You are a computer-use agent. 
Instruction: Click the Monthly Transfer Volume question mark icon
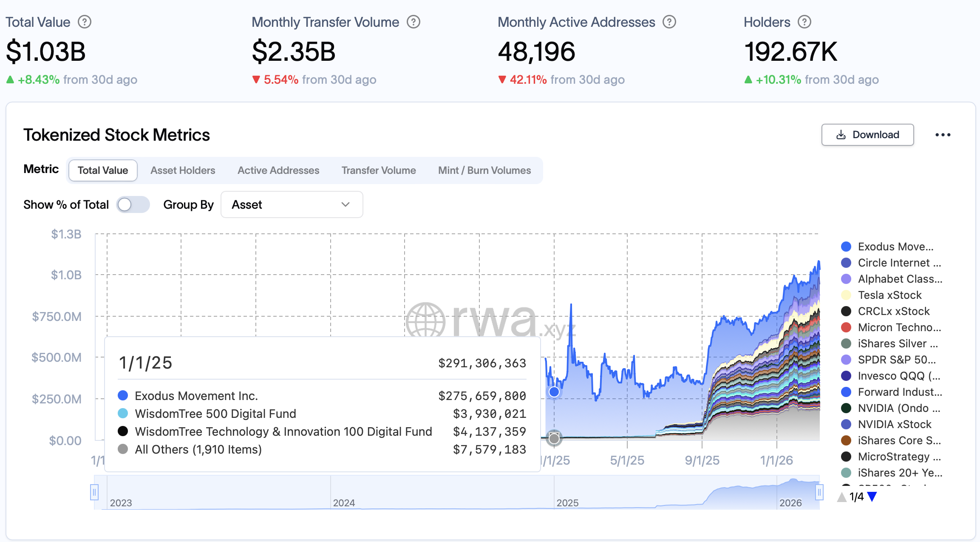[x=413, y=21]
